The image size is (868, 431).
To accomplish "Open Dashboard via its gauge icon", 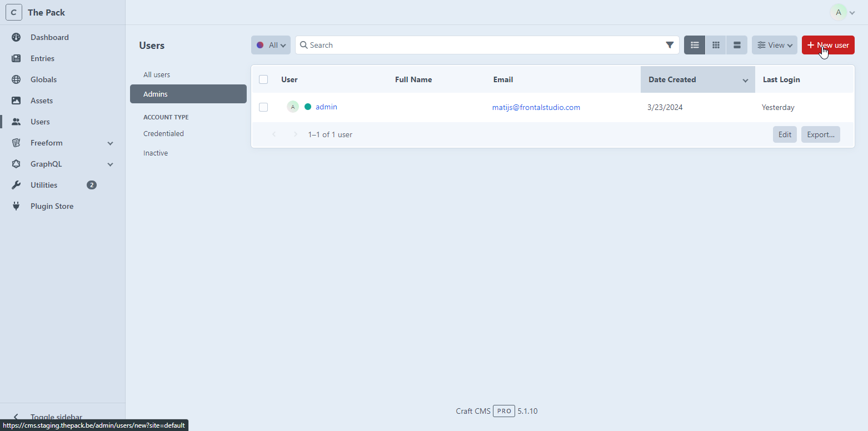I will point(16,37).
